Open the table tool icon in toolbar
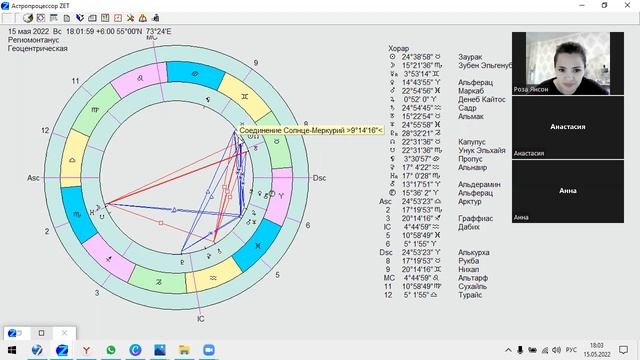Image resolution: width=640 pixels, height=360 pixels. (53, 18)
